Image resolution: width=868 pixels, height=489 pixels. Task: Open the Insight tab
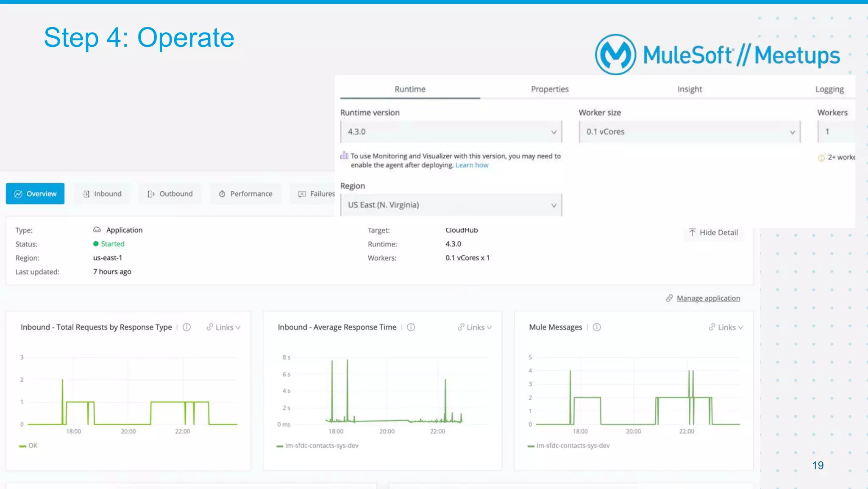click(x=690, y=89)
